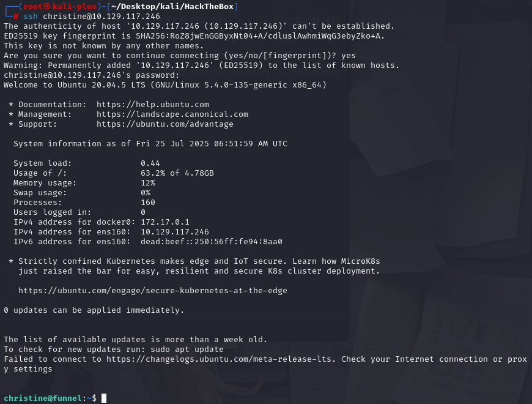Click the block cursor at the christine@funnel prompt

pyautogui.click(x=104, y=398)
